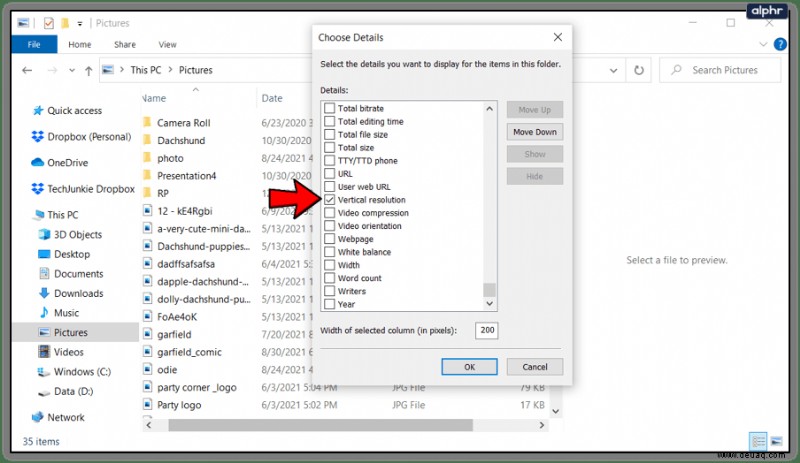Viewport: 800px width, 463px height.
Task: Open the File ribbon tab
Action: click(x=34, y=44)
